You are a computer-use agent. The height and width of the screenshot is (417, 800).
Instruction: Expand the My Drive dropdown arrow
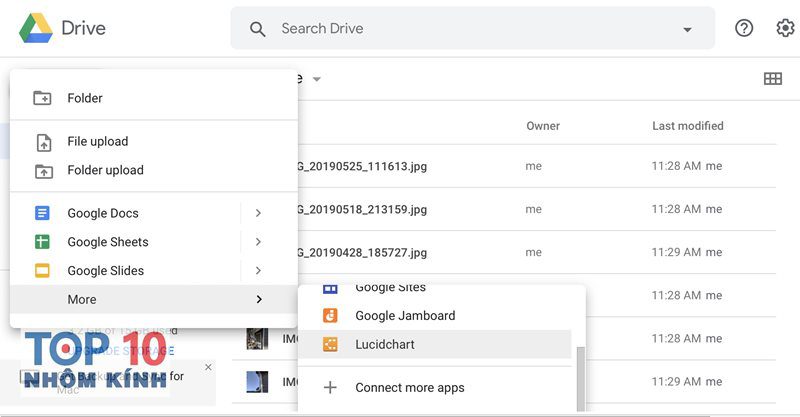point(316,79)
